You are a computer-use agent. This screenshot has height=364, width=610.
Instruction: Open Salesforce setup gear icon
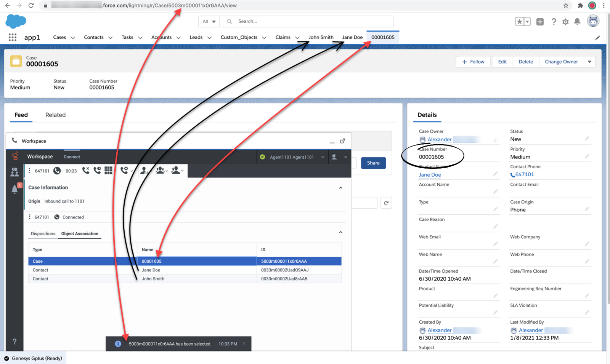pos(565,22)
